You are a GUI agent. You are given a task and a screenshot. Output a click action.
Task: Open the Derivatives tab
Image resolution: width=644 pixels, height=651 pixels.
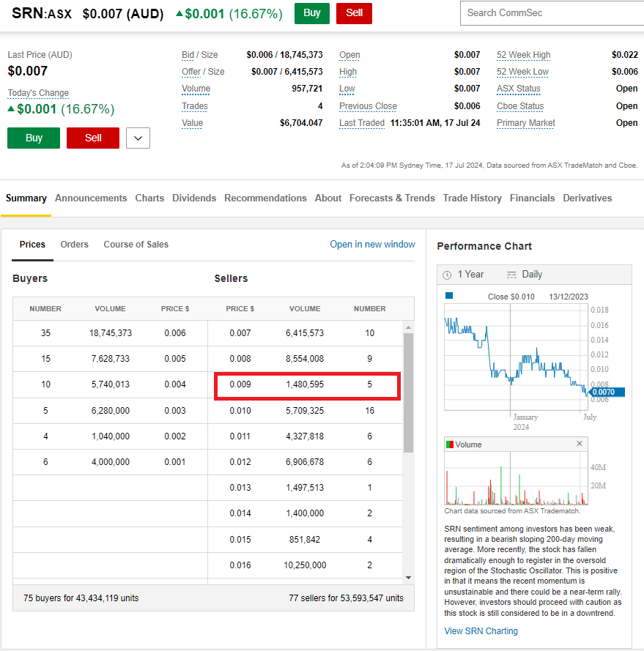pyautogui.click(x=588, y=198)
